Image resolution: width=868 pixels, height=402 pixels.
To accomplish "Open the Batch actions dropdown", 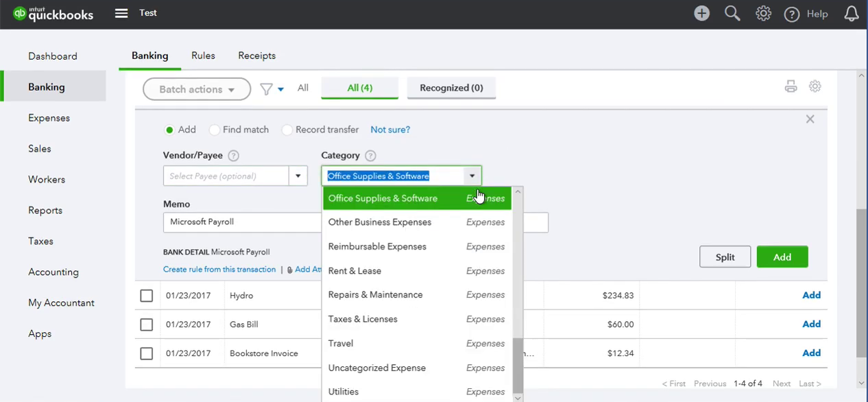I will click(x=197, y=89).
